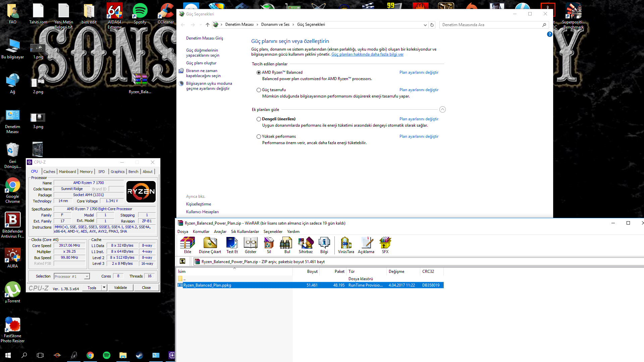Viewport: 644px width, 362px height.
Task: Click the help question mark icon in Güç Seçenekleri
Action: point(549,34)
